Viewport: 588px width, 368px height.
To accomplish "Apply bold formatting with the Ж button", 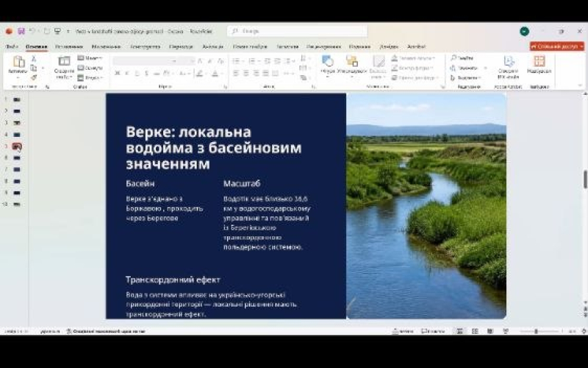I will [x=118, y=73].
